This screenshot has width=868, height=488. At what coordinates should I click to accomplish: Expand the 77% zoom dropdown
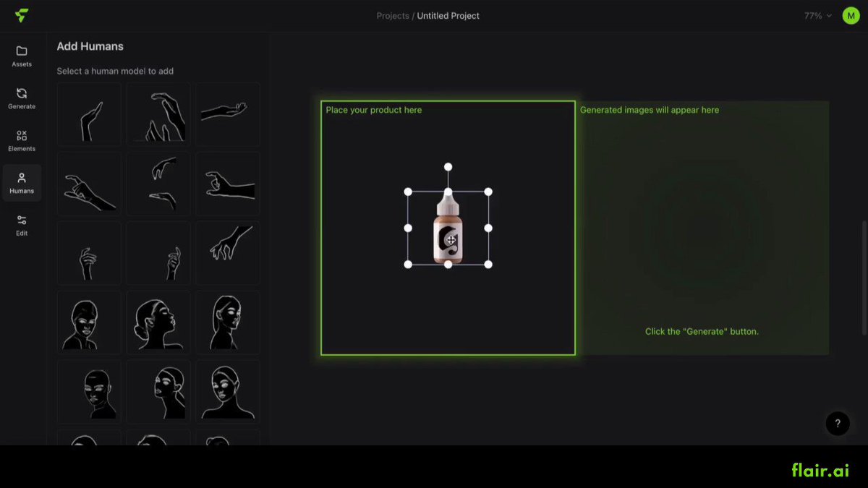[817, 15]
